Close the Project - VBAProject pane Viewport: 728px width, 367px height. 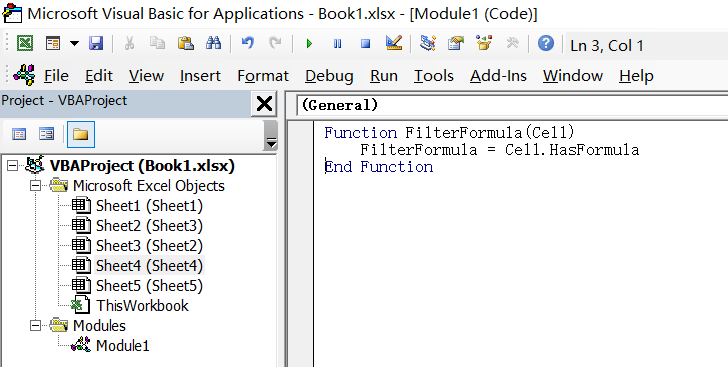pos(264,104)
